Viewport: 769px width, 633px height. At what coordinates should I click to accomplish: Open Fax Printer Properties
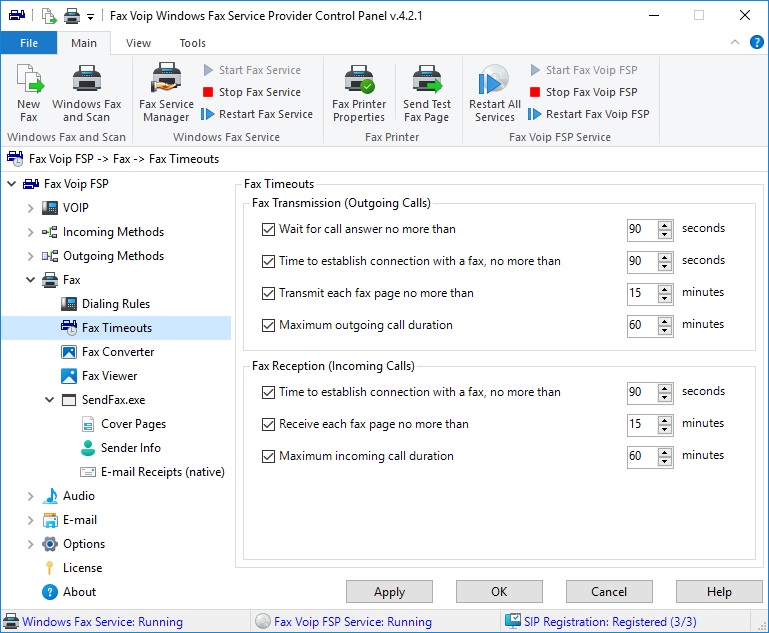click(x=359, y=93)
